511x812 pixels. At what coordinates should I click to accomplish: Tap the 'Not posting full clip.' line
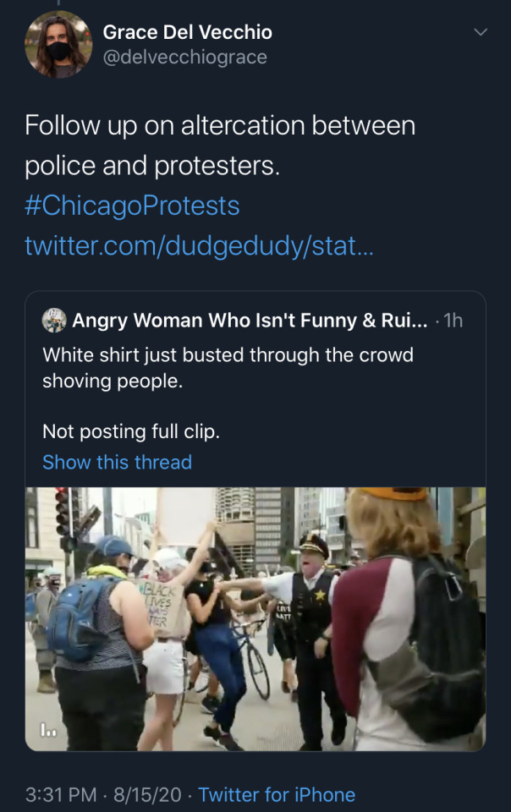coord(131,431)
